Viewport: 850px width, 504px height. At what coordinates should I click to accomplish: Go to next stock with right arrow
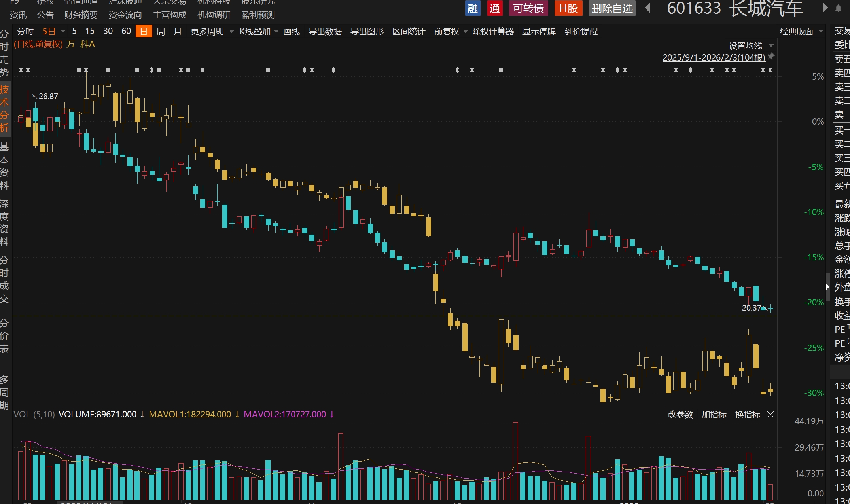pyautogui.click(x=825, y=8)
